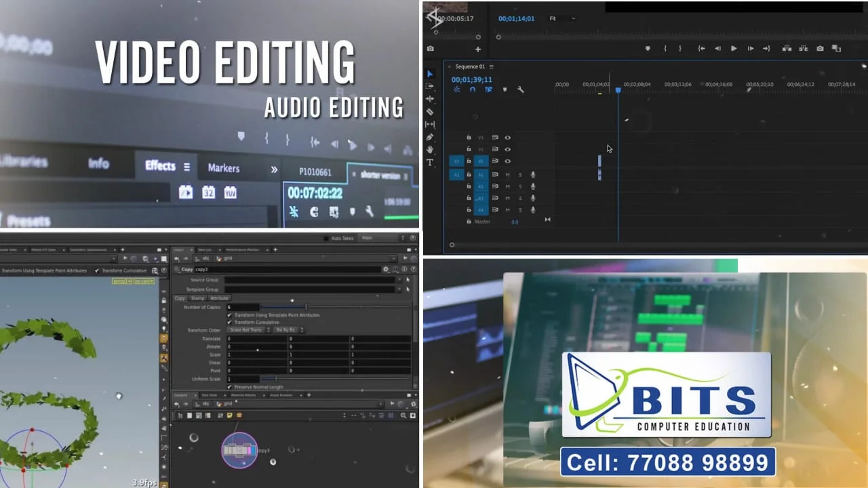Toggle Preserve Normal Length checkbox

point(230,387)
